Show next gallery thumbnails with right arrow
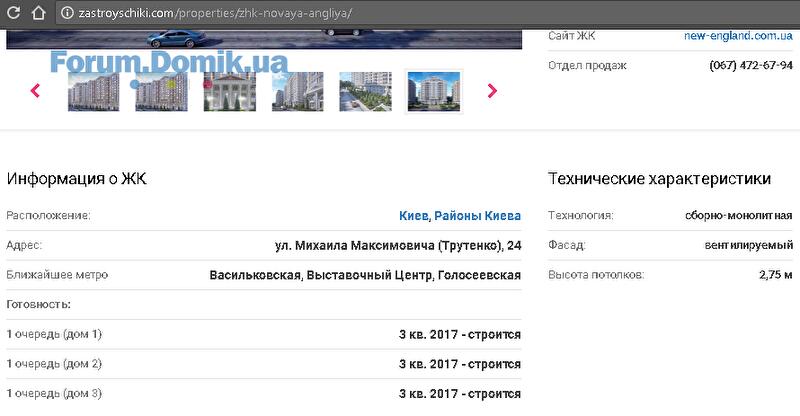 [492, 91]
